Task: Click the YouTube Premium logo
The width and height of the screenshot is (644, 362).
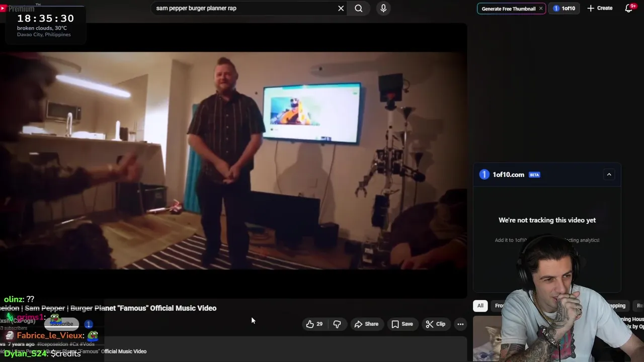Action: tap(18, 8)
